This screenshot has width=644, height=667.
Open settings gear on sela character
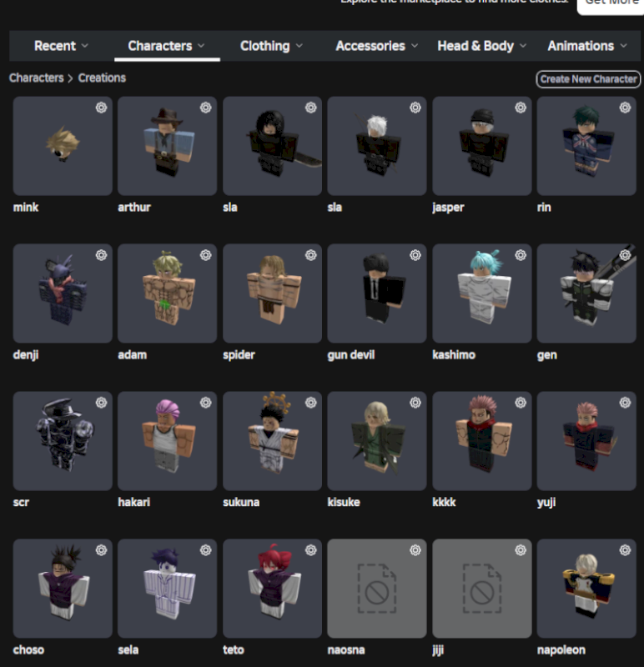[x=205, y=550]
